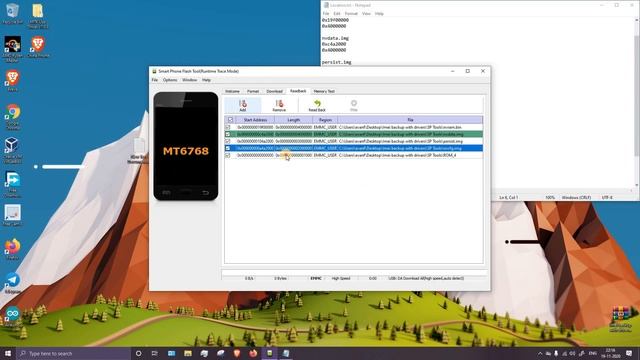The image size is (640, 360).
Task: Open the Google Chrome desktop shortcut
Action: 13,116
